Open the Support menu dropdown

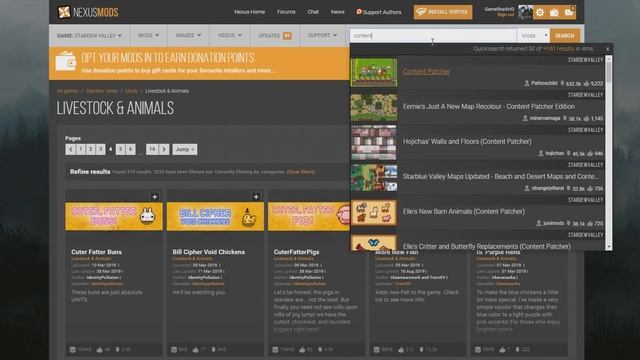point(322,36)
